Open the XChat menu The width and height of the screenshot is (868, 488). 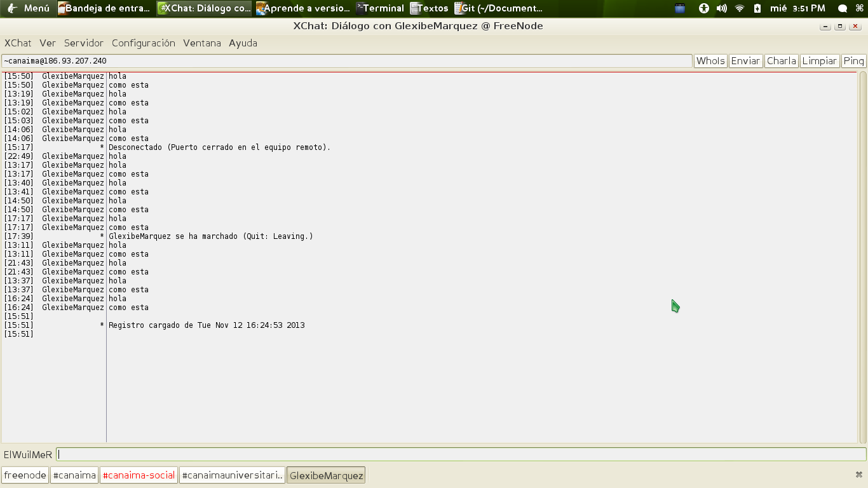coord(18,43)
